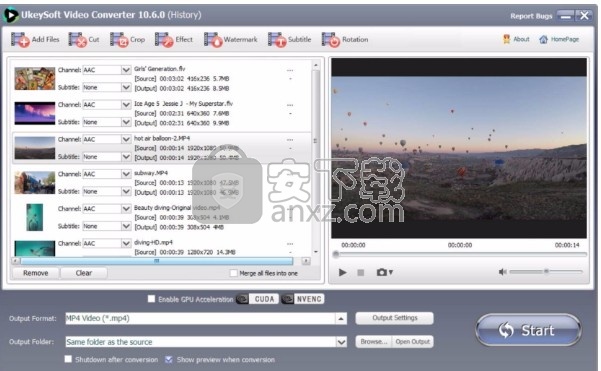
Task: Check Shutdown after conversion
Action: coord(68,359)
